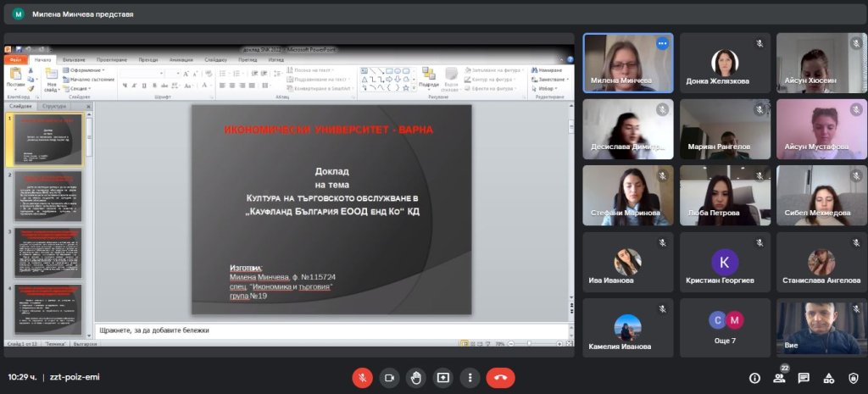
Task: Click the numbering list icon
Action: (x=237, y=74)
